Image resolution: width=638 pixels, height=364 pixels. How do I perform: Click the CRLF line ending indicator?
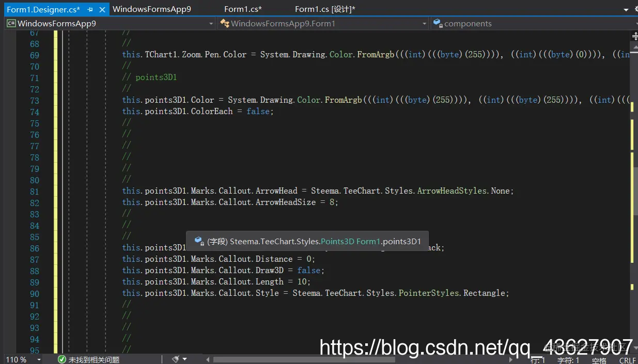(627, 360)
